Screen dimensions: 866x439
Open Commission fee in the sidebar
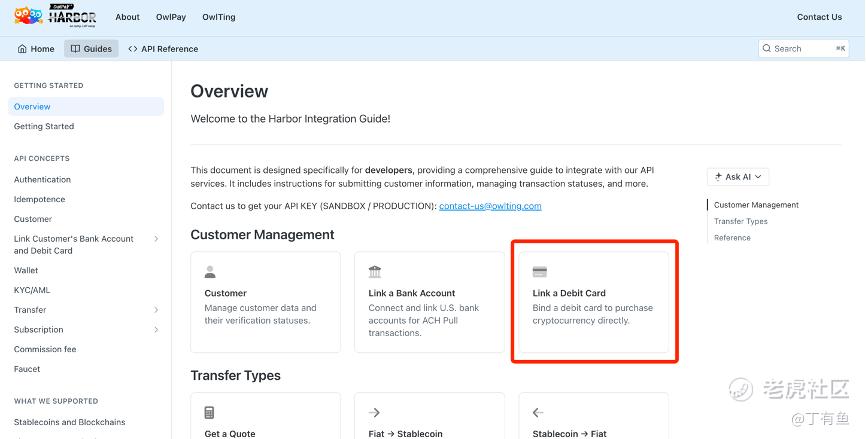pos(45,350)
